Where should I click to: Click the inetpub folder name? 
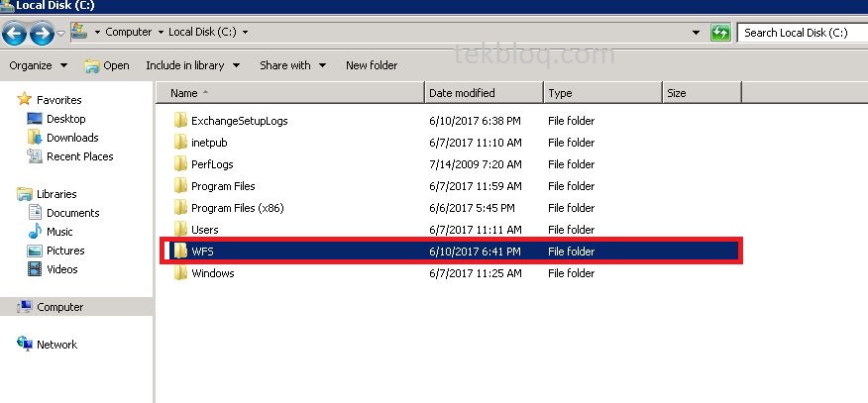[209, 143]
